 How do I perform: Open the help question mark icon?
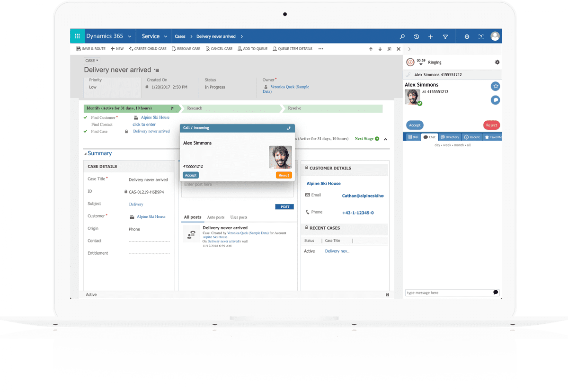coord(481,36)
